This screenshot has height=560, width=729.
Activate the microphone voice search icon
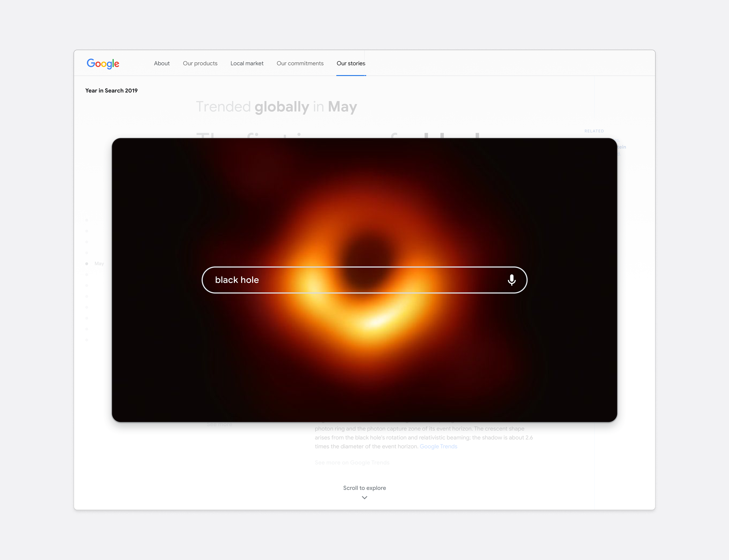pyautogui.click(x=512, y=280)
